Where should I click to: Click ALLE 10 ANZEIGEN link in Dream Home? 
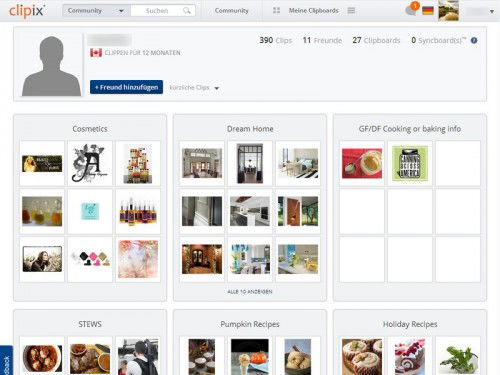tap(250, 292)
